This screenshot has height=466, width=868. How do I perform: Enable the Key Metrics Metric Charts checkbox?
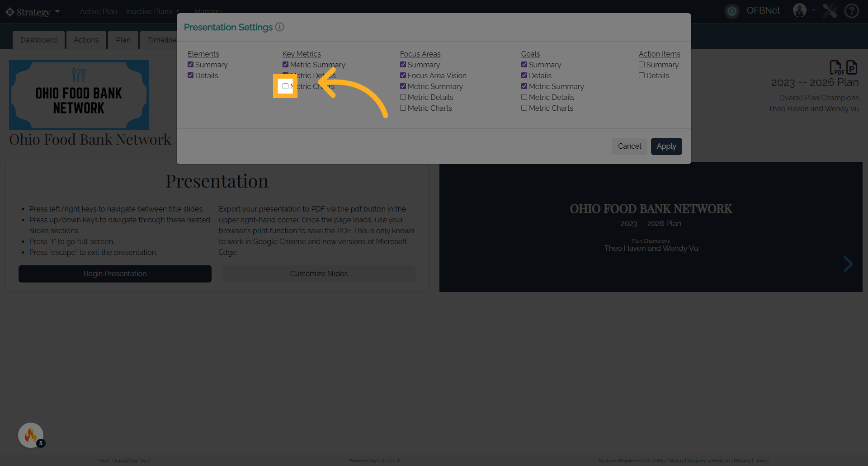(x=285, y=86)
